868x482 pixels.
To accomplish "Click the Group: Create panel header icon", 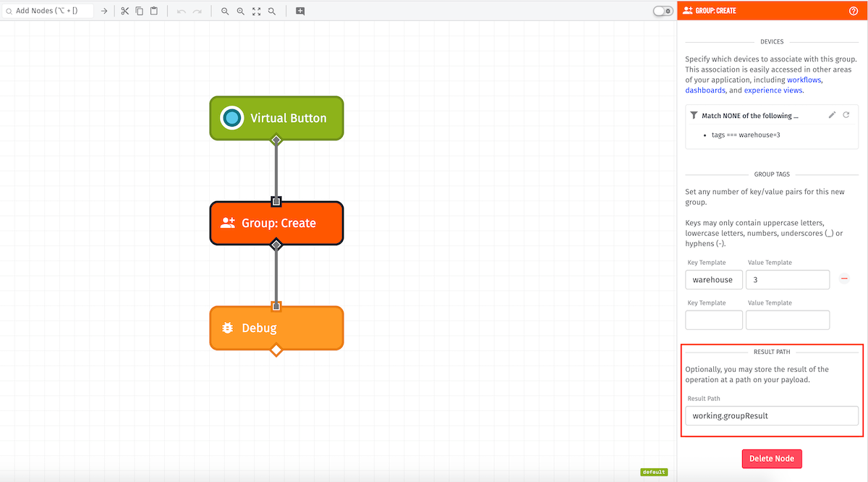I will [687, 11].
